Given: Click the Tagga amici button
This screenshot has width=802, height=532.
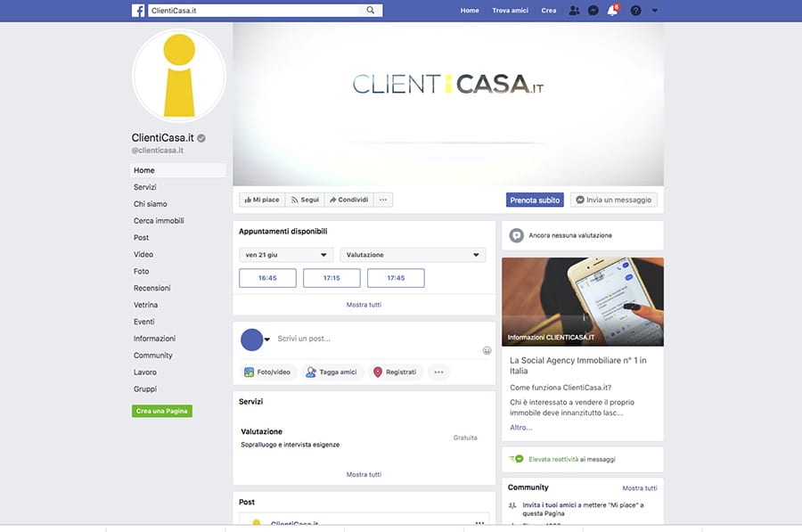Looking at the screenshot, I should pyautogui.click(x=331, y=372).
